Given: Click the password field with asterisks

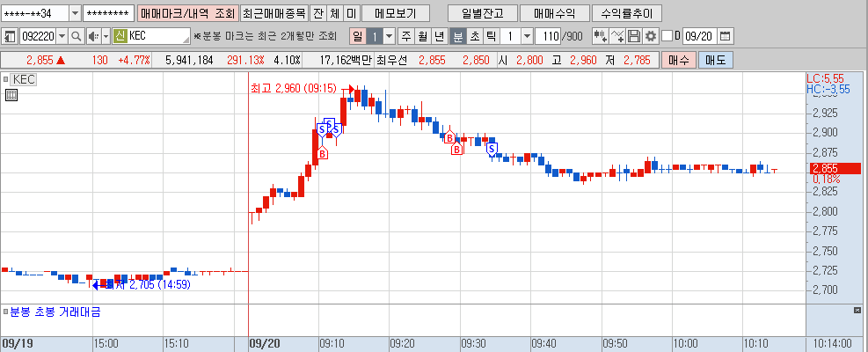Looking at the screenshot, I should [x=108, y=12].
